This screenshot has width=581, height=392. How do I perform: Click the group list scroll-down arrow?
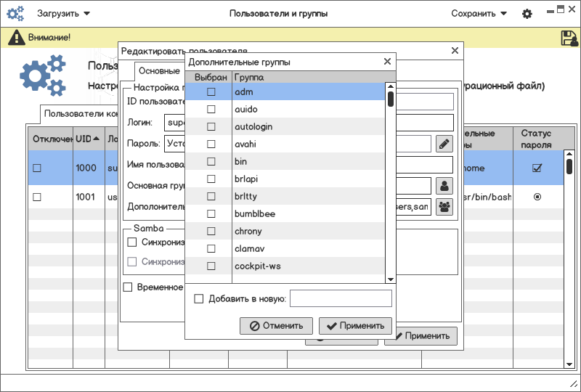click(x=390, y=279)
